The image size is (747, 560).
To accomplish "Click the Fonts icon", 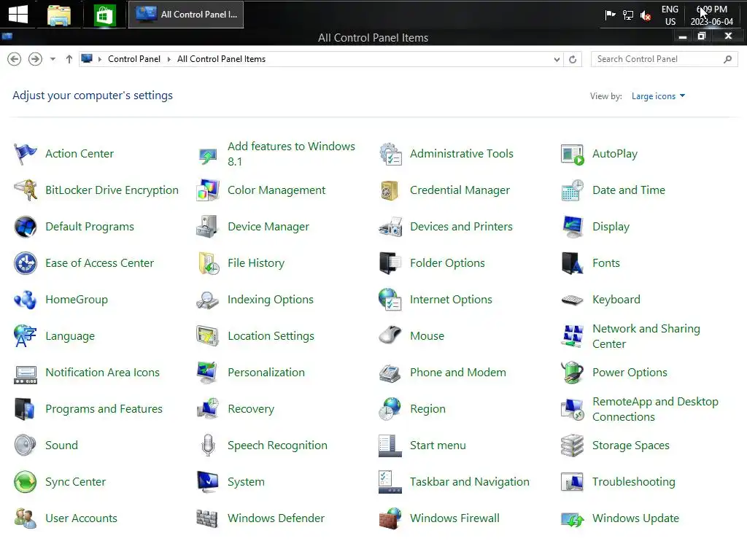I will 573,263.
